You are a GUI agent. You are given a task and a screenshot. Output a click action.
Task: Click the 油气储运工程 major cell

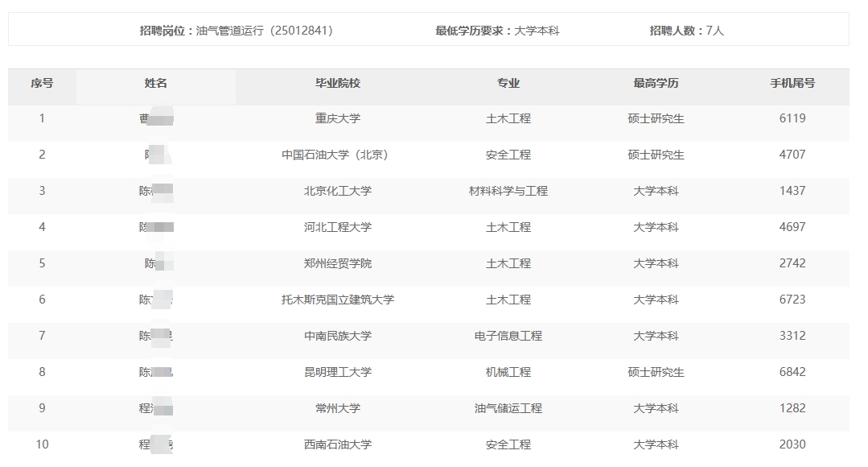[508, 408]
